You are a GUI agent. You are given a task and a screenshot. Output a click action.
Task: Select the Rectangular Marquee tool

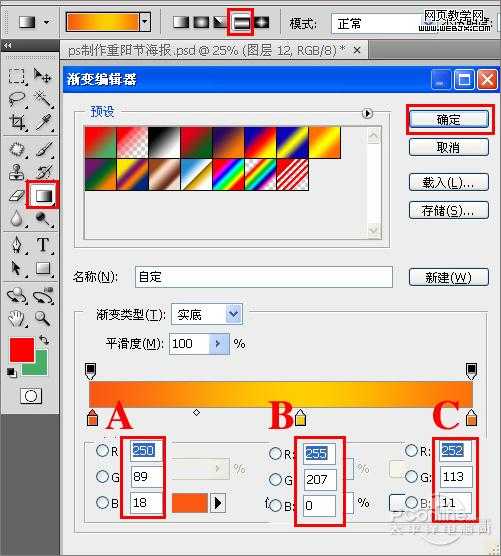16,76
